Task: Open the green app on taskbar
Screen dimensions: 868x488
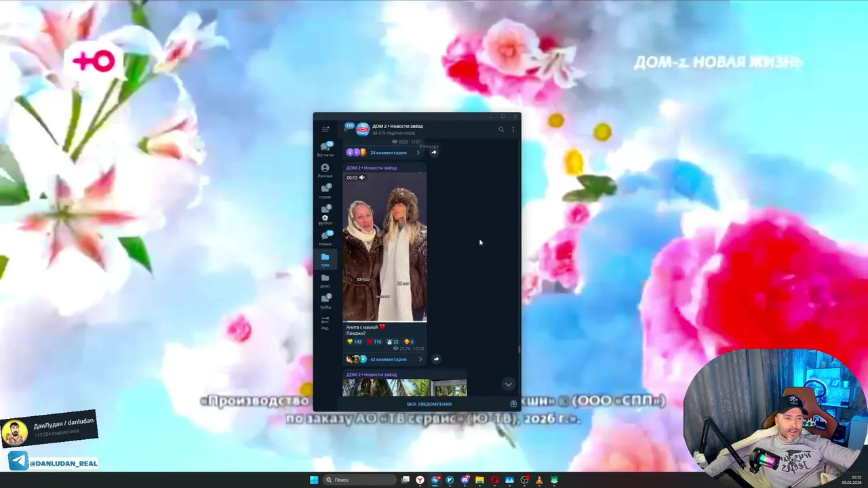Action: (x=554, y=480)
